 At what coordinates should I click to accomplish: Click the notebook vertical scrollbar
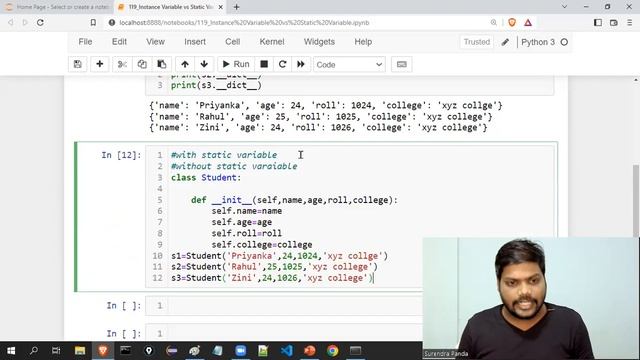pyautogui.click(x=636, y=200)
